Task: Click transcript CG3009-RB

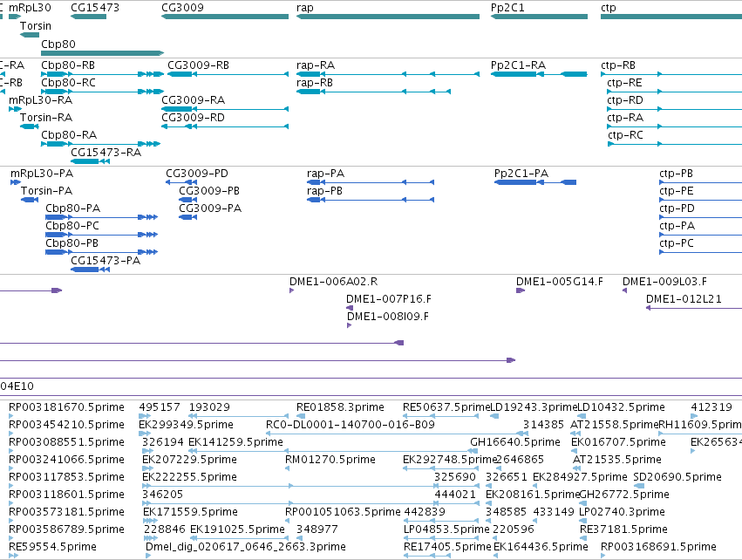Action: (x=228, y=74)
